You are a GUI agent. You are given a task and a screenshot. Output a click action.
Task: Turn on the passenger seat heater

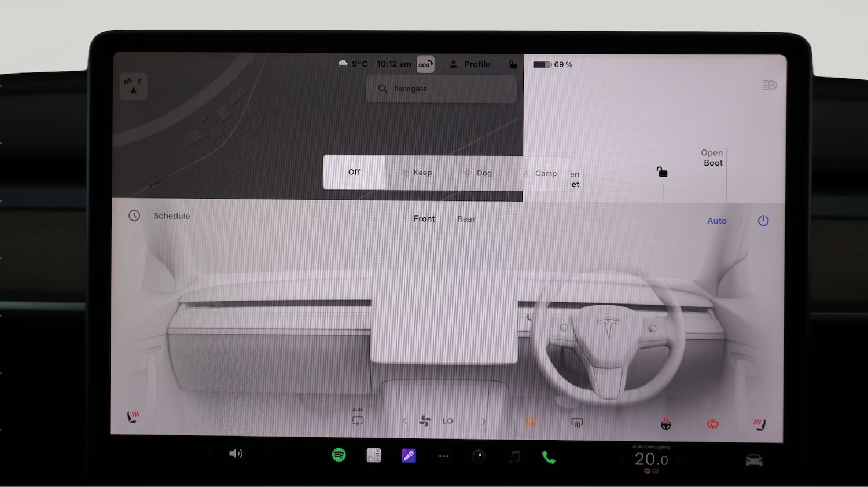click(x=133, y=416)
